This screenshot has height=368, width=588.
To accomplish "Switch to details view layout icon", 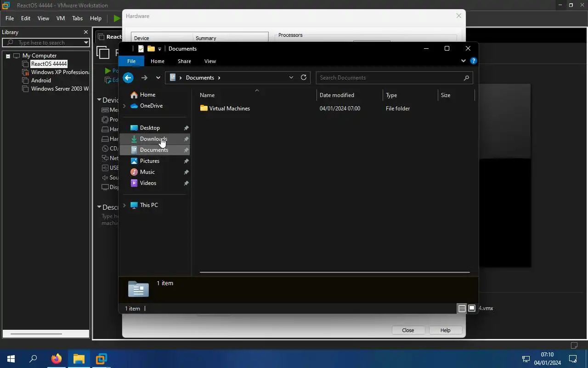I will 462,309.
